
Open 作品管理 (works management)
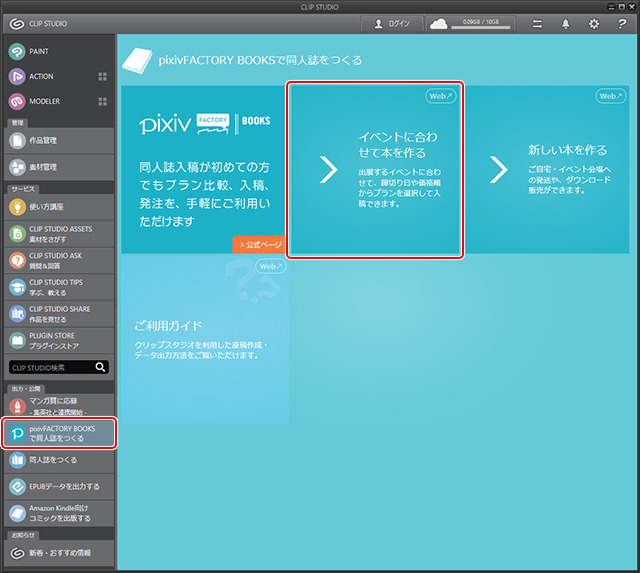(x=59, y=140)
